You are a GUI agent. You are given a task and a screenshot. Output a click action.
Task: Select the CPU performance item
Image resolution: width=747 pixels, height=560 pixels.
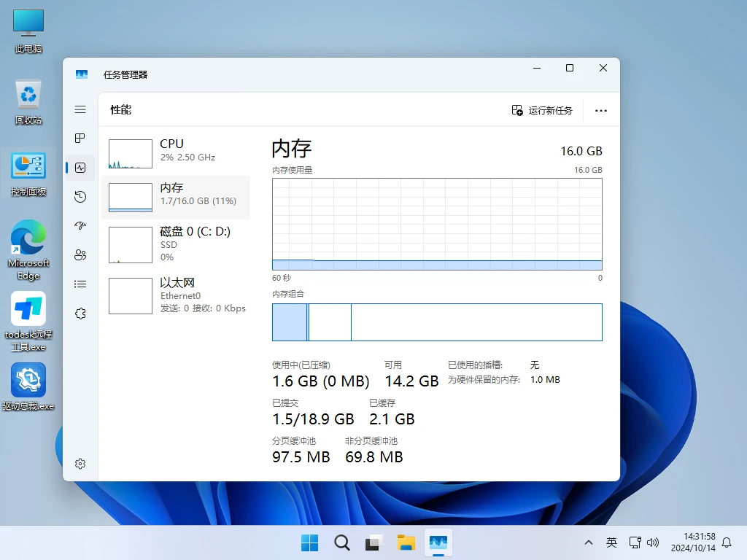[x=176, y=153]
